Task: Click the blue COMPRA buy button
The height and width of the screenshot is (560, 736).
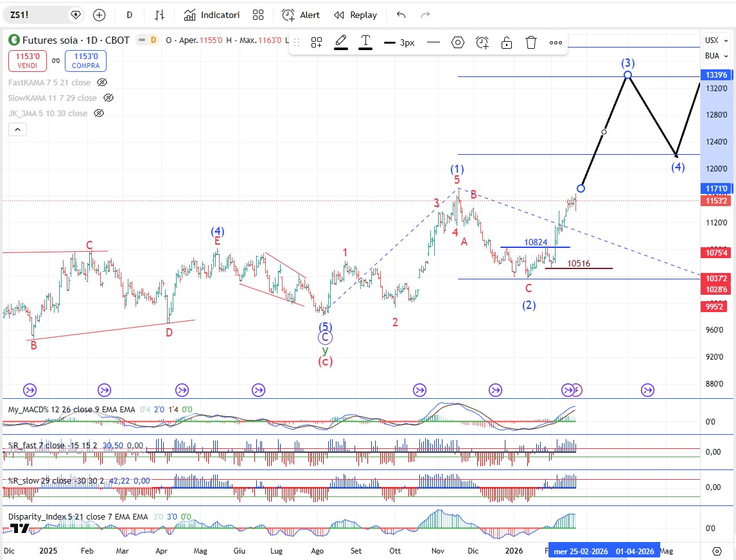Action: point(85,61)
